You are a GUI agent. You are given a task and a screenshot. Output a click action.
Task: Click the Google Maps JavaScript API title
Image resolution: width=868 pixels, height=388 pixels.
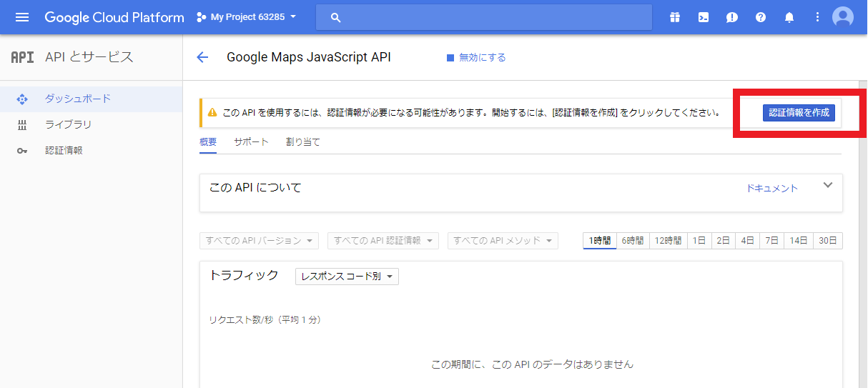(309, 58)
